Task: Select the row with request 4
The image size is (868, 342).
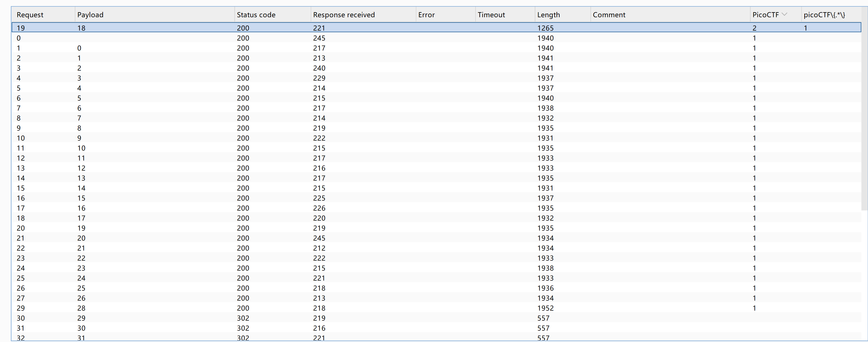Action: coord(436,78)
